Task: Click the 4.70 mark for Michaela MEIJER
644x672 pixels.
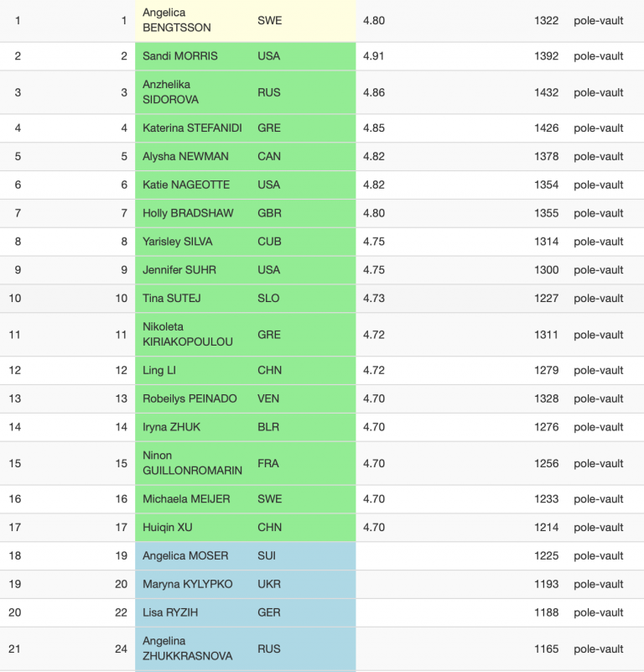Action: pos(374,499)
